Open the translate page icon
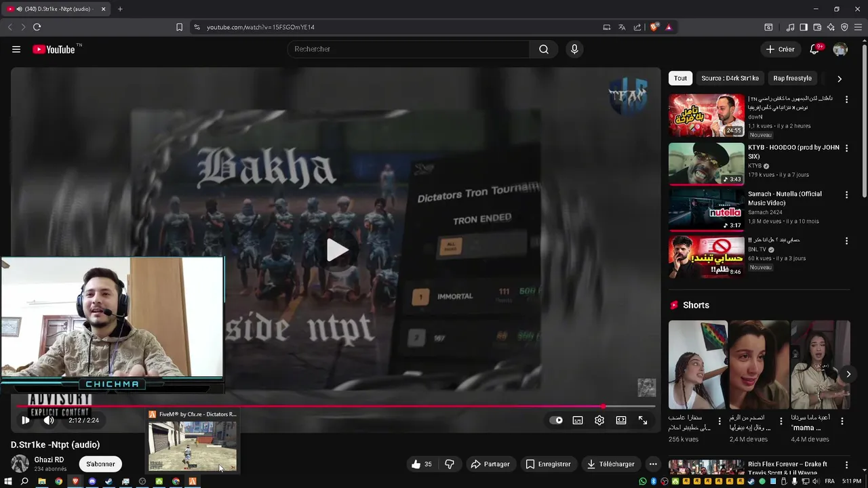This screenshot has width=868, height=488. (x=622, y=27)
